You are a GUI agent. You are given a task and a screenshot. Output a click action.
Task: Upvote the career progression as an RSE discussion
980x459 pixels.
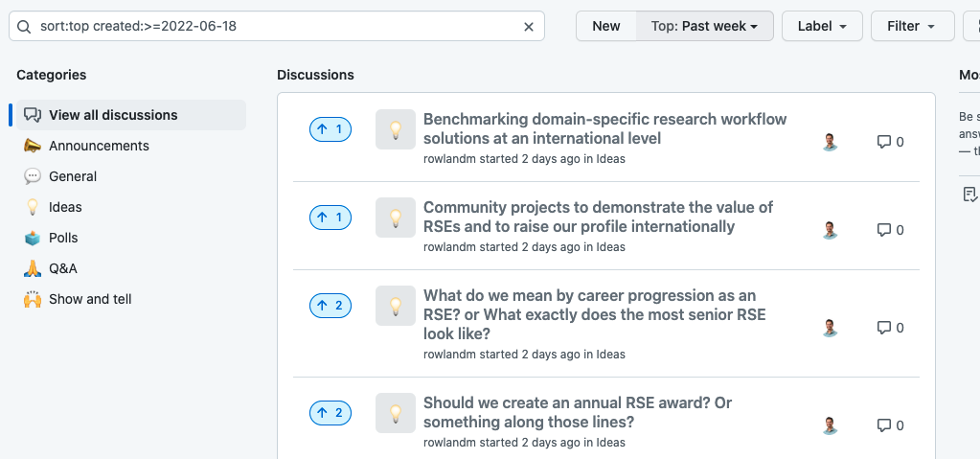330,306
